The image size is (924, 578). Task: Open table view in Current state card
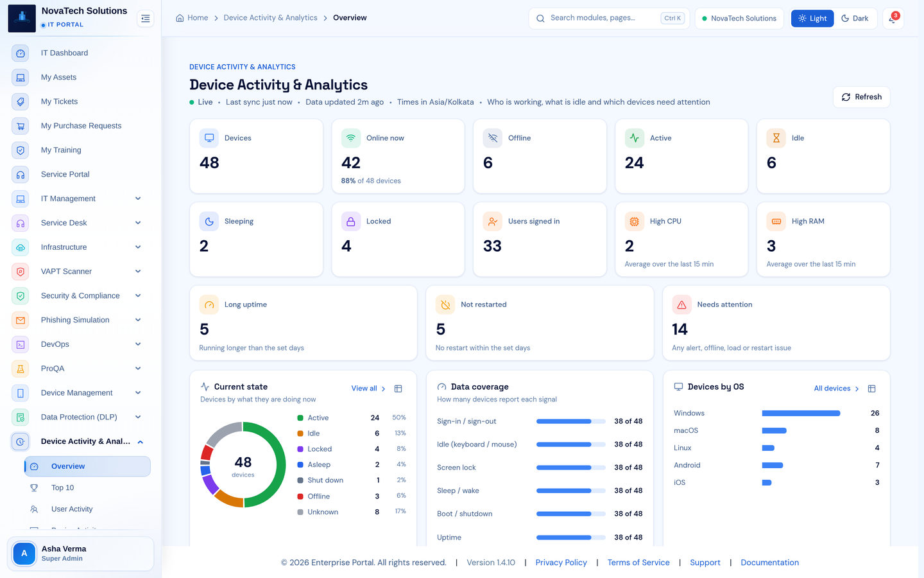pos(398,389)
